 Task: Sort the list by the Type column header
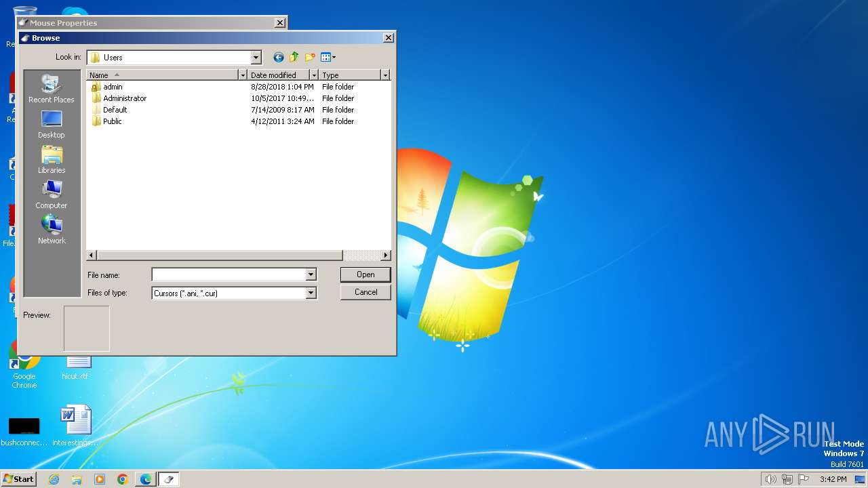click(350, 75)
